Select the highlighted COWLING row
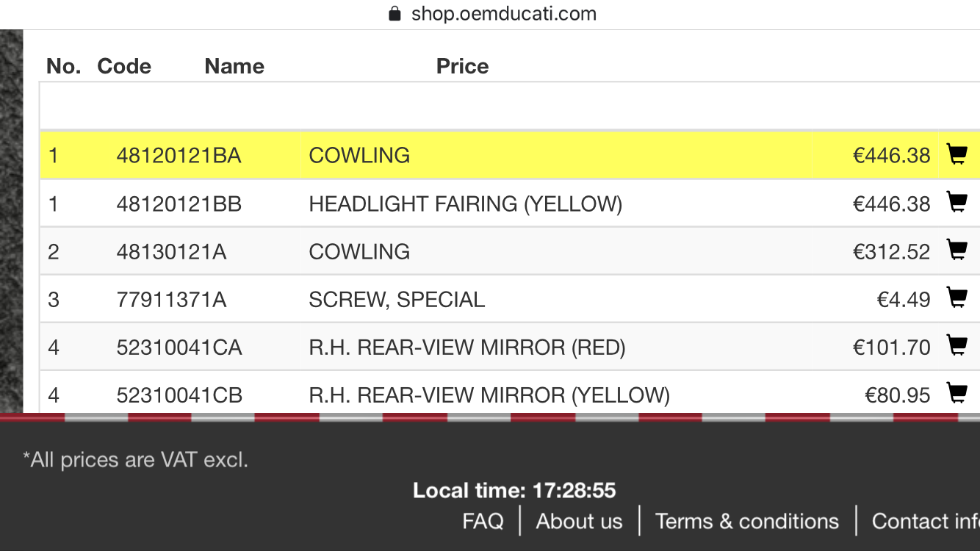The image size is (980, 551). click(x=510, y=155)
